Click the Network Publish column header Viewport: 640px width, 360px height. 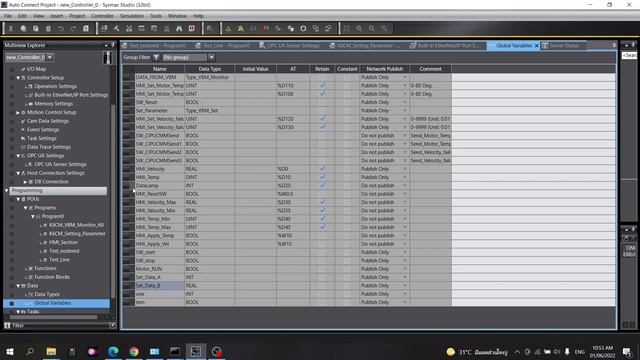384,69
